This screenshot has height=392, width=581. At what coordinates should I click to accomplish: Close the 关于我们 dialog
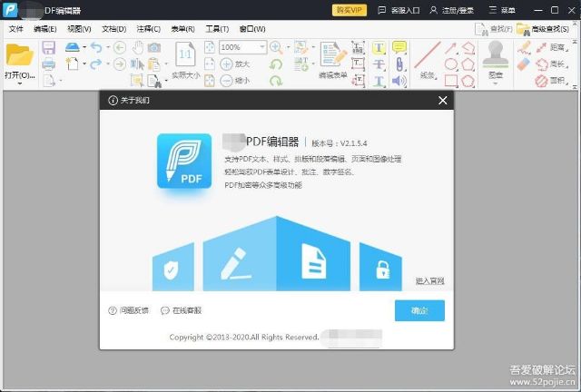pyautogui.click(x=442, y=101)
